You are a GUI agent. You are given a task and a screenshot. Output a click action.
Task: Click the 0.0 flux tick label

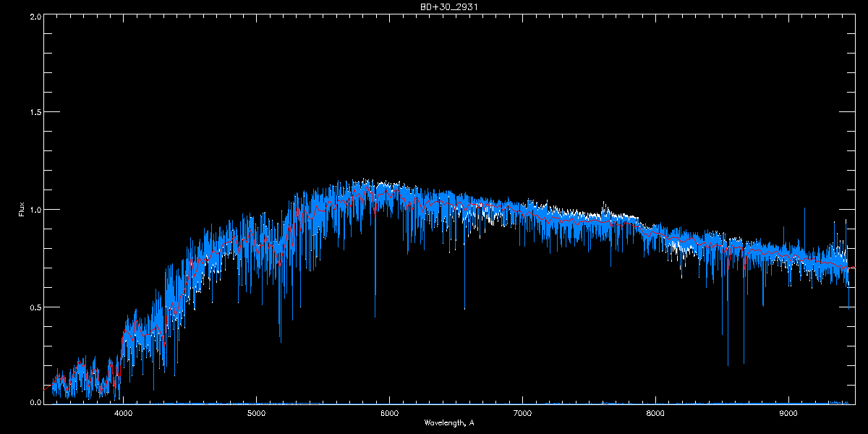tap(34, 402)
